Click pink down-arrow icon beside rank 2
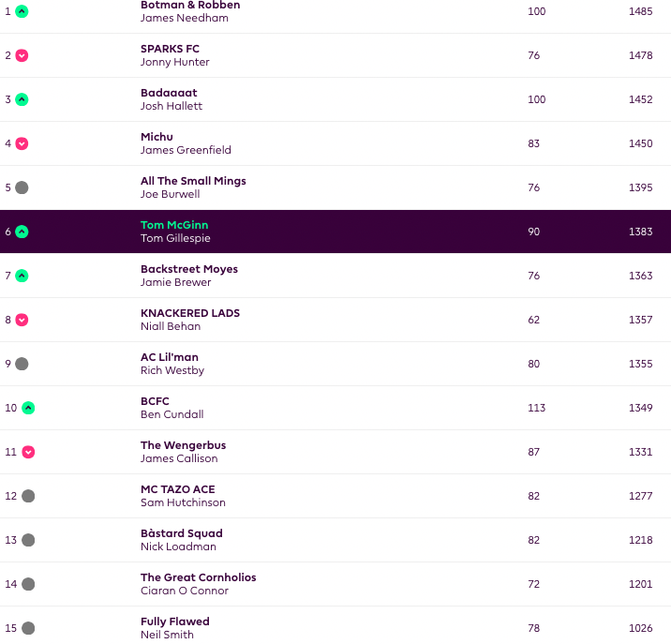 pyautogui.click(x=22, y=55)
